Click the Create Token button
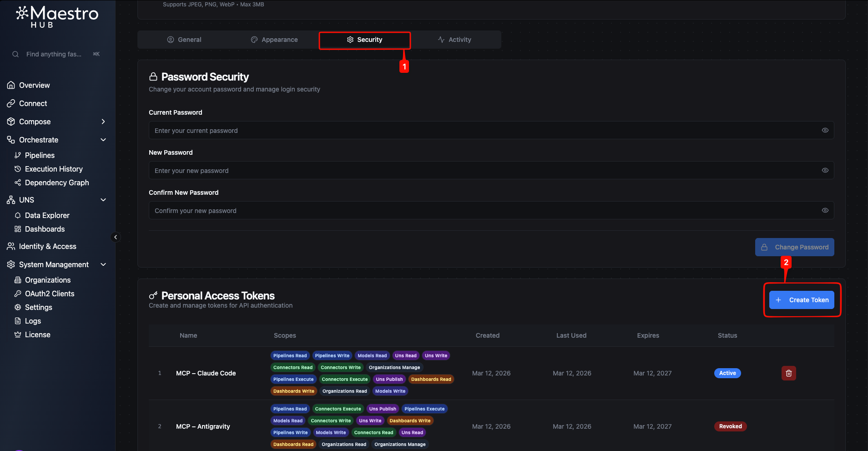The image size is (868, 451). 802,300
